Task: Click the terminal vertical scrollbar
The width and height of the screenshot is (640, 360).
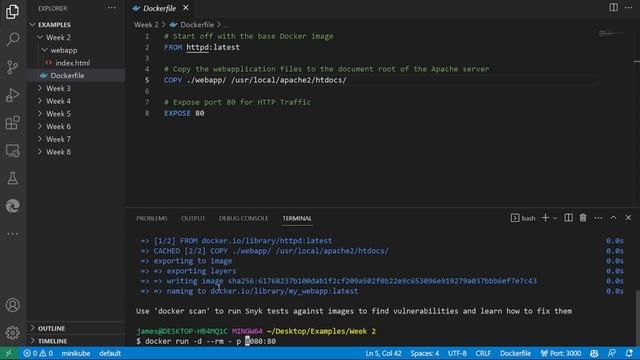Action: (638, 318)
